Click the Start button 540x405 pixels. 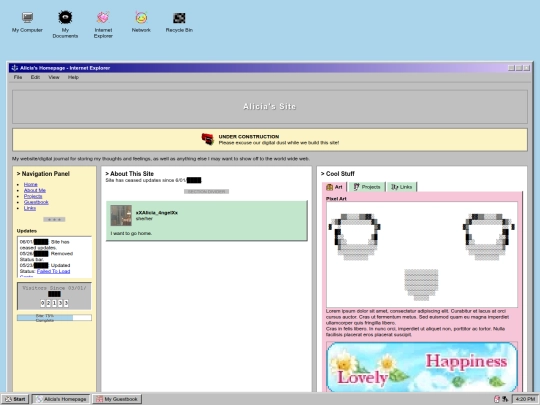point(15,399)
